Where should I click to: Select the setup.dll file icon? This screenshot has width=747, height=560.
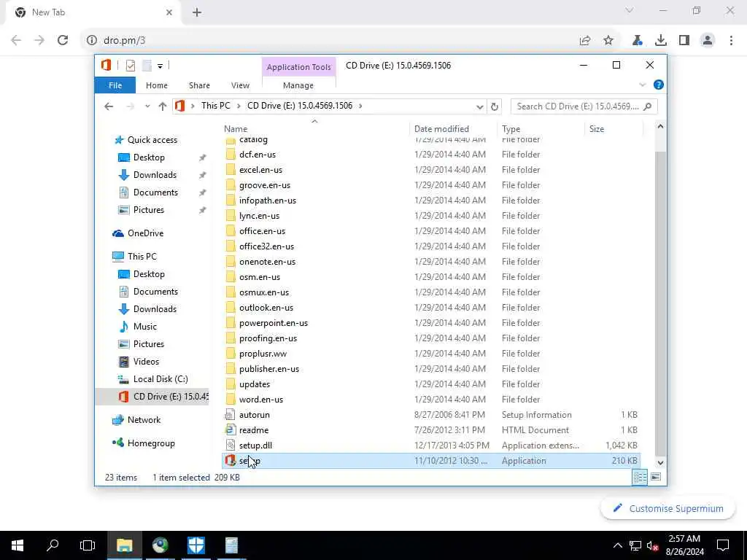231,446
